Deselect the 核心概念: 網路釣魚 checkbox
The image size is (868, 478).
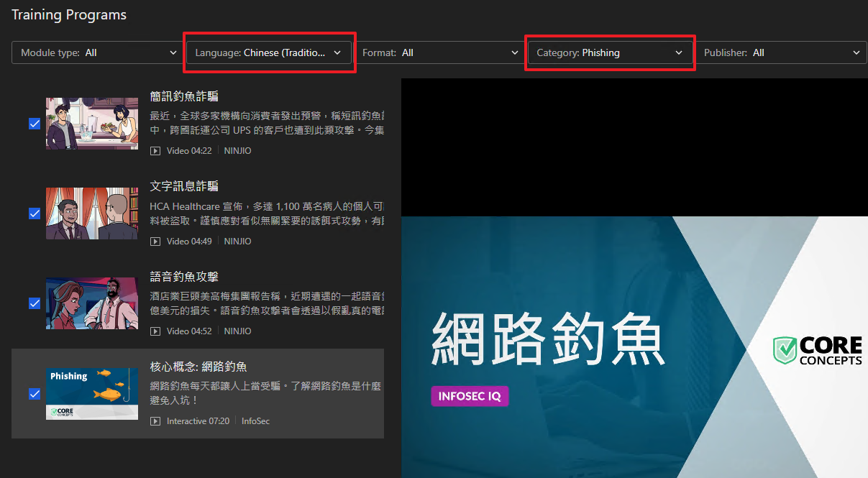tap(35, 393)
